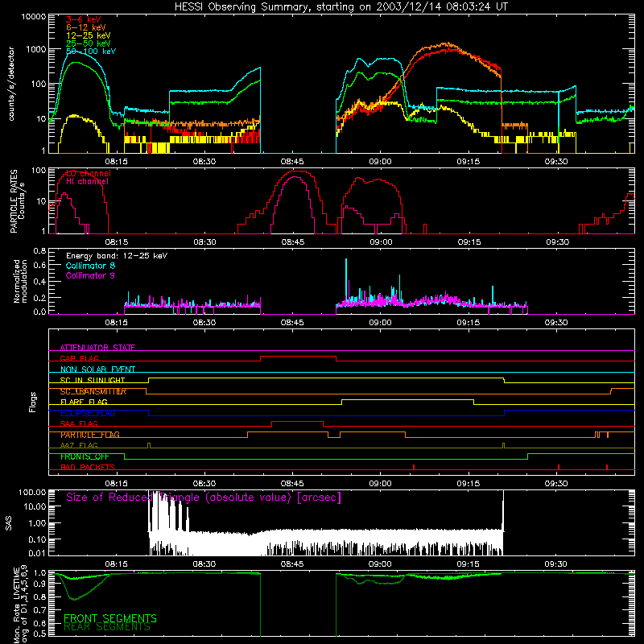Click the yellow 12-25 keV legend entry in the count-rate panel
Viewport: 644px width, 644px height.
(89, 35)
